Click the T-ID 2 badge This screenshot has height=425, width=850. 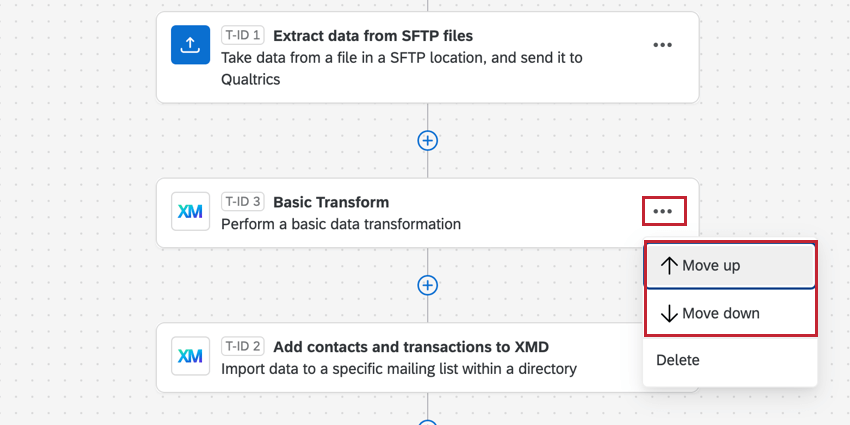[x=241, y=347]
